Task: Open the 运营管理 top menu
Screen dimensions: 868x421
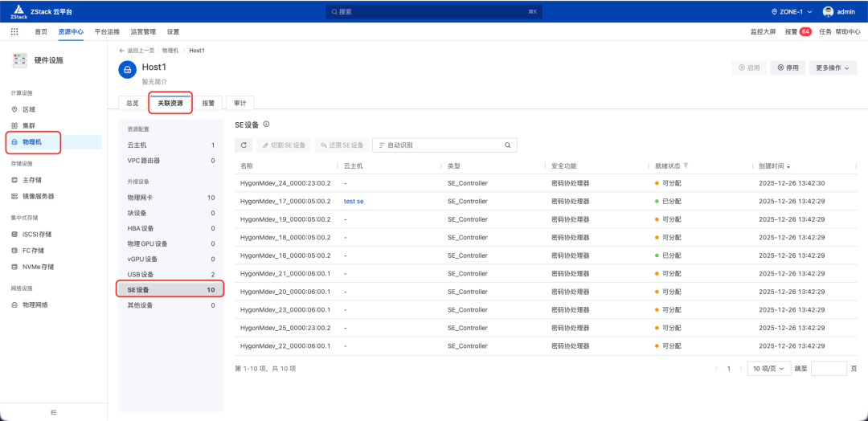Action: point(143,32)
